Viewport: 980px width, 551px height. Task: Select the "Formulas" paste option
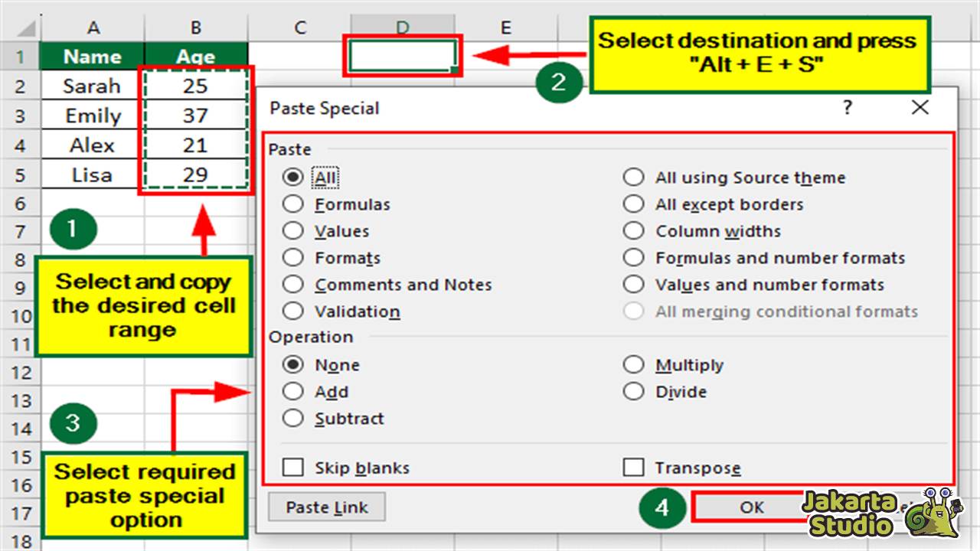click(293, 204)
